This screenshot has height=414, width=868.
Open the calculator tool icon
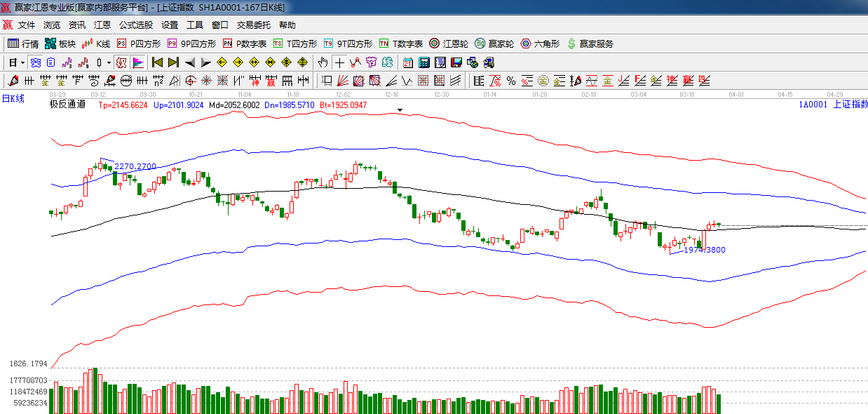point(423,62)
